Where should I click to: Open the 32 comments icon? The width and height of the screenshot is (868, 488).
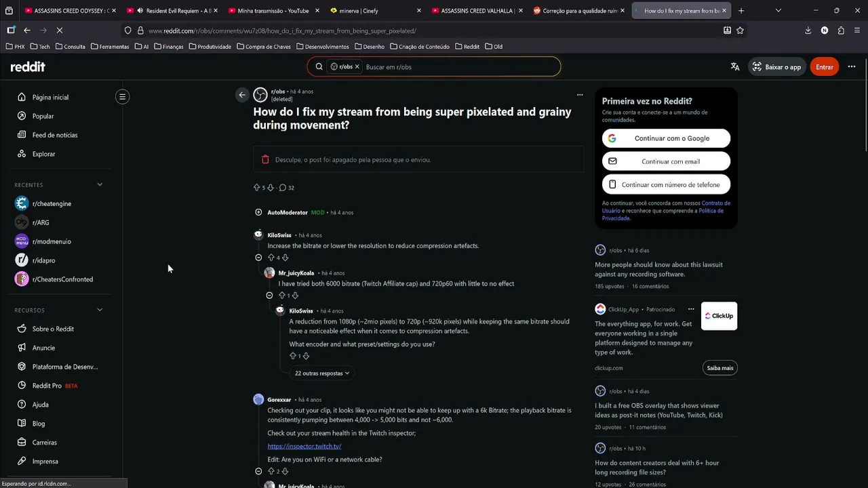pyautogui.click(x=283, y=188)
